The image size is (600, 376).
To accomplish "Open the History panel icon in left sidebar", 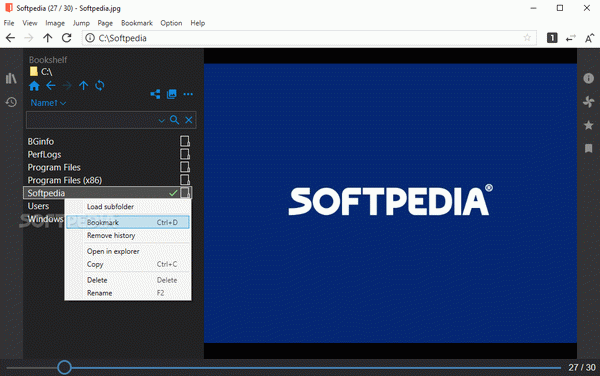I will 11,102.
